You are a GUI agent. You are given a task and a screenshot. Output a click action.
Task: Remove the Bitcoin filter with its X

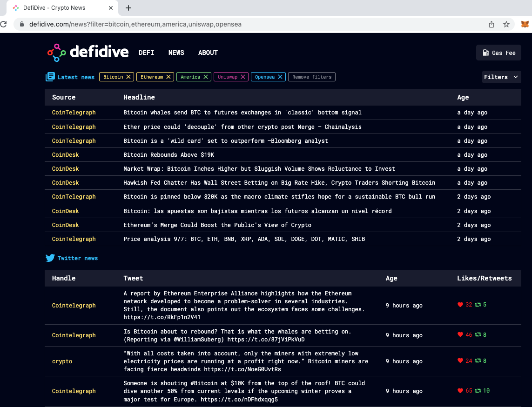pyautogui.click(x=128, y=77)
